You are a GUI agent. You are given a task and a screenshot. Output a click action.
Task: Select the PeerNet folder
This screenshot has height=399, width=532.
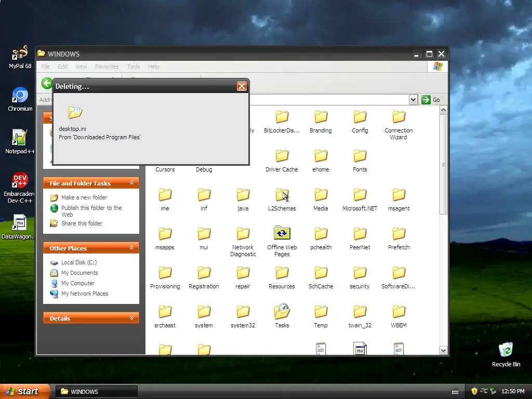[x=360, y=238]
